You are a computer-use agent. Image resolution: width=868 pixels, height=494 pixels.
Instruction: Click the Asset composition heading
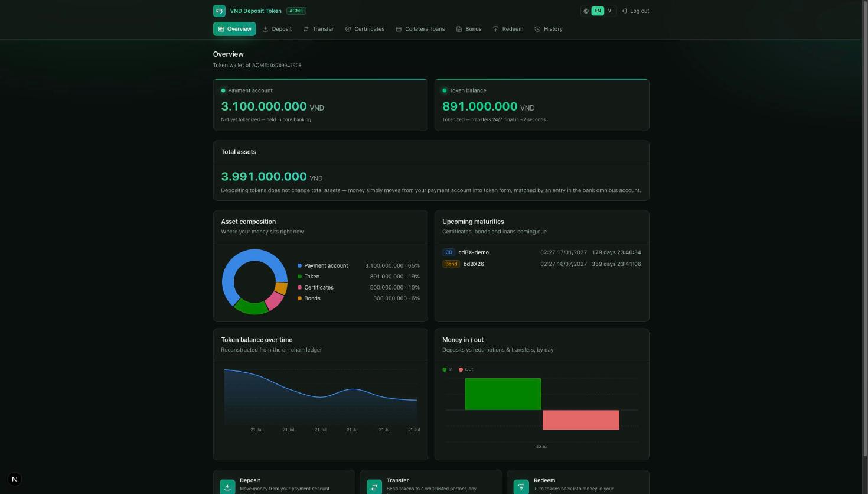(248, 222)
